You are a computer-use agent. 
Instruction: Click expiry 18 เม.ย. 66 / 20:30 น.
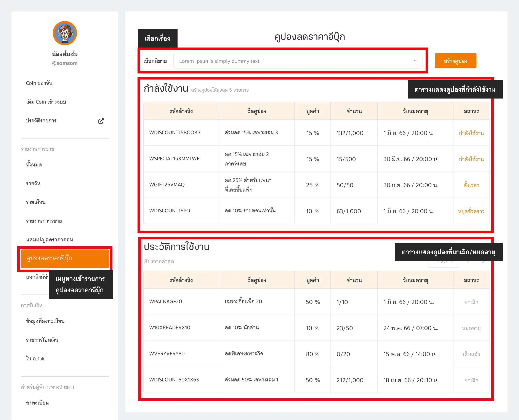coord(411,380)
